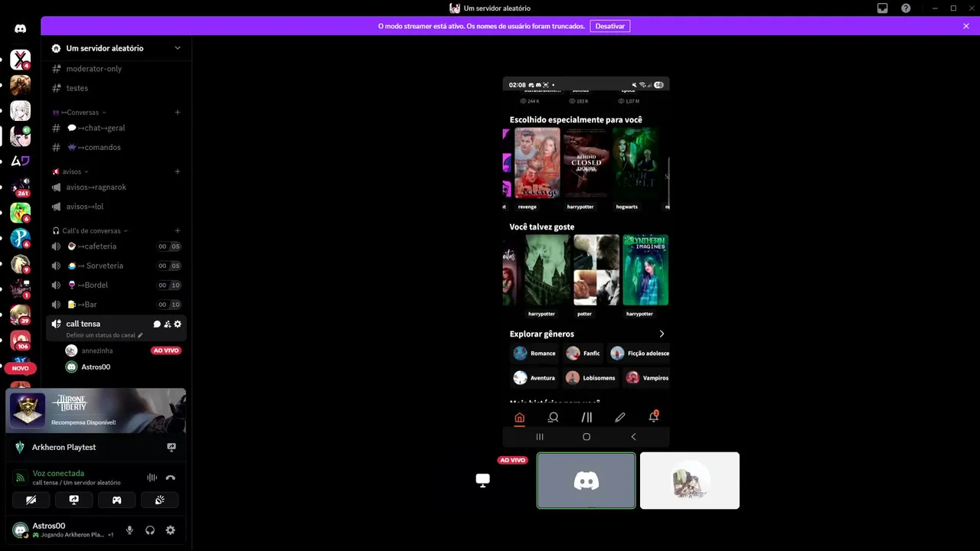Open Um servidor aleatório server menu
This screenshot has width=980, height=551.
116,48
